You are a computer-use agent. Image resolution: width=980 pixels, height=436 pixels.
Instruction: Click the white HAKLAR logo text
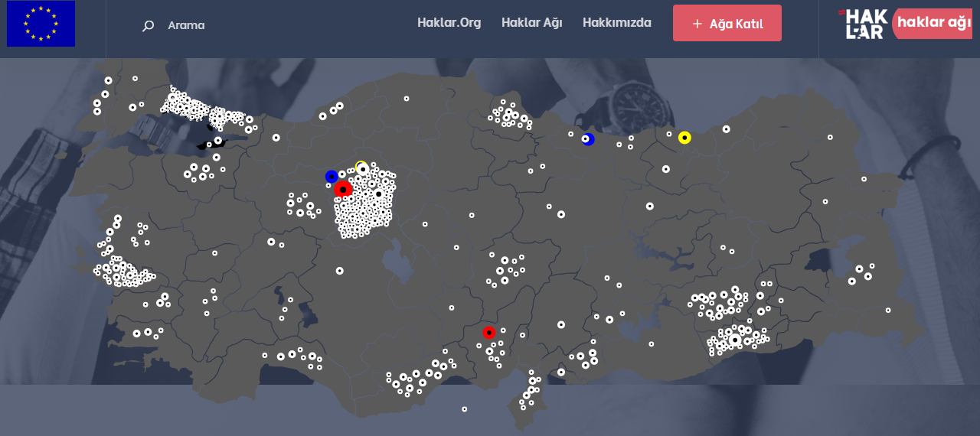point(866,24)
